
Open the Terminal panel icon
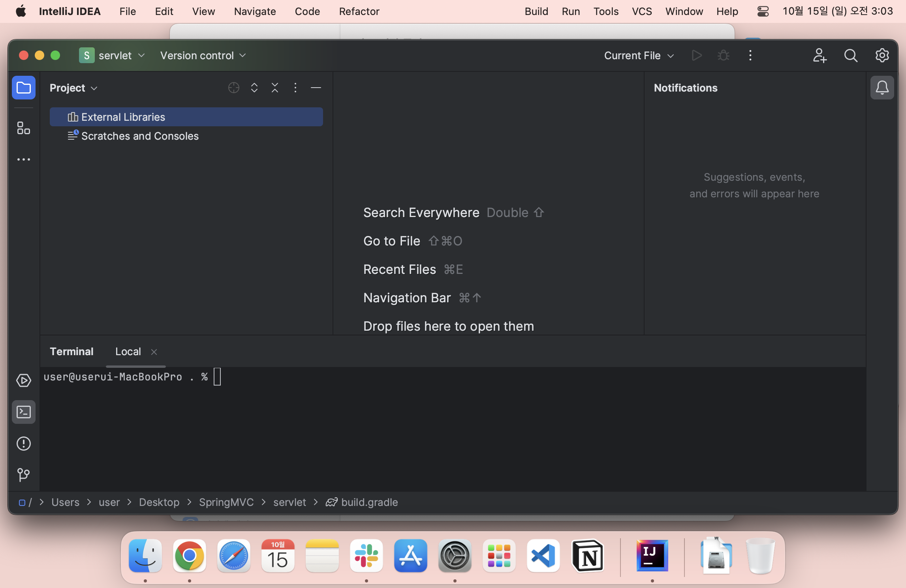point(24,412)
